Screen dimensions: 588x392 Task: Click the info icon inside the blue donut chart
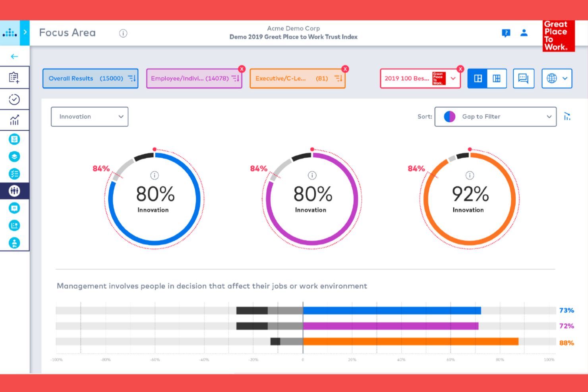click(x=155, y=175)
